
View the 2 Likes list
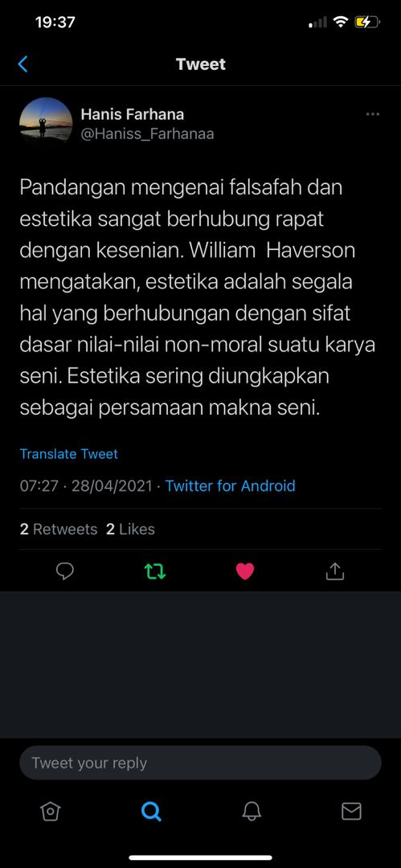[x=130, y=529]
